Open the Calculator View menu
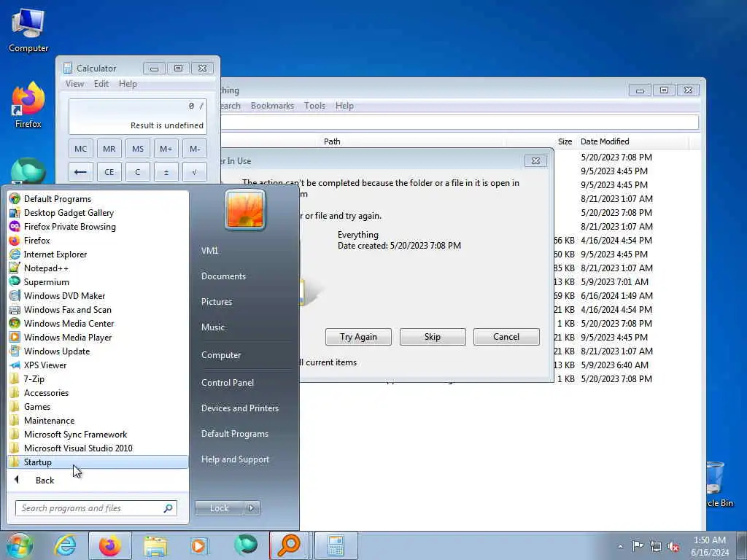The height and width of the screenshot is (560, 747). pos(75,84)
